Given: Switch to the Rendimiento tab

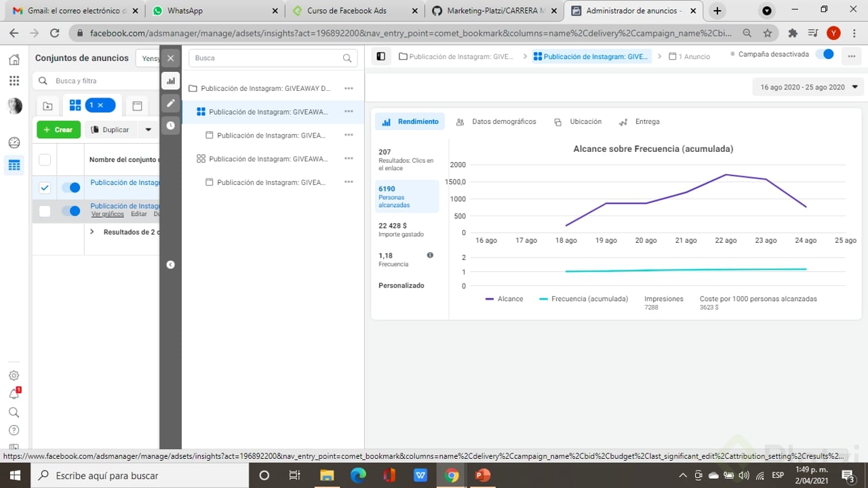Looking at the screenshot, I should [x=410, y=122].
